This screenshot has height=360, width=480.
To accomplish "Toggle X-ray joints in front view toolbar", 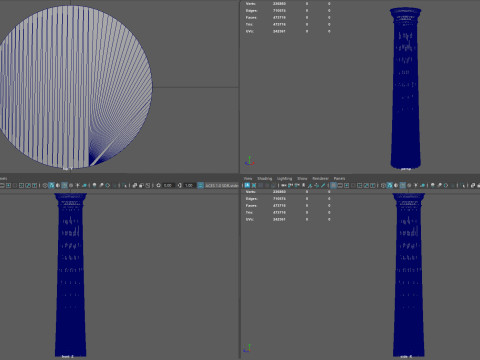I will click(x=148, y=185).
